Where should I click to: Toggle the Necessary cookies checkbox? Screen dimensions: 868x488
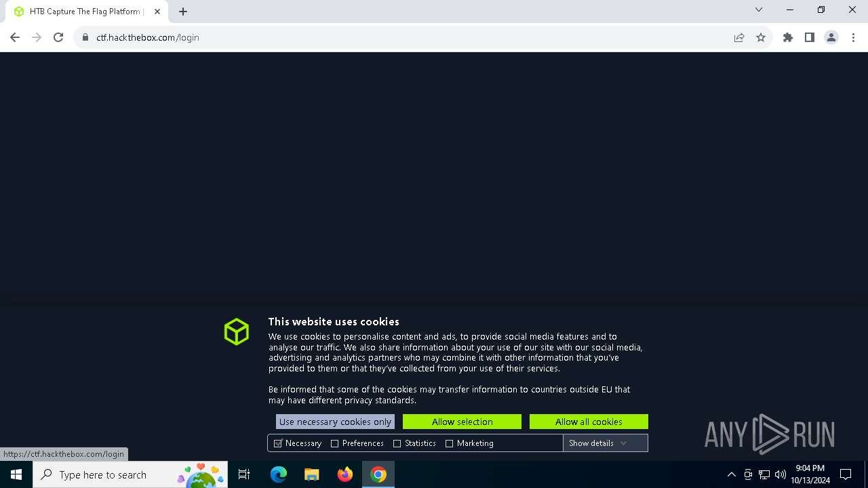(278, 443)
